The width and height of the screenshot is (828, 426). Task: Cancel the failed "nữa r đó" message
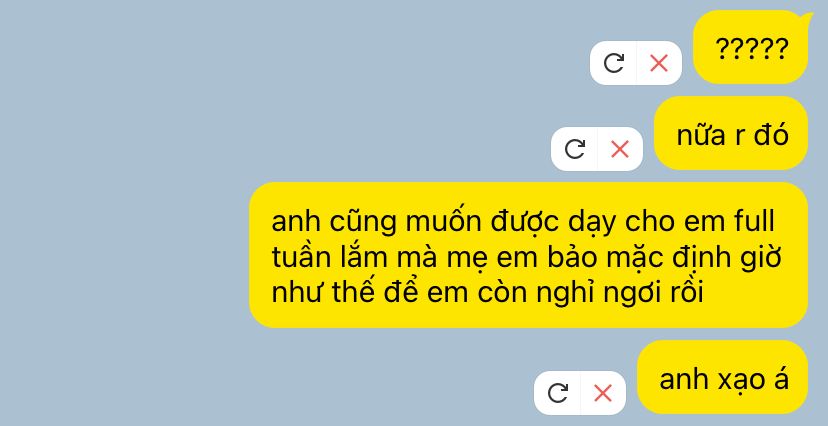coord(620,149)
